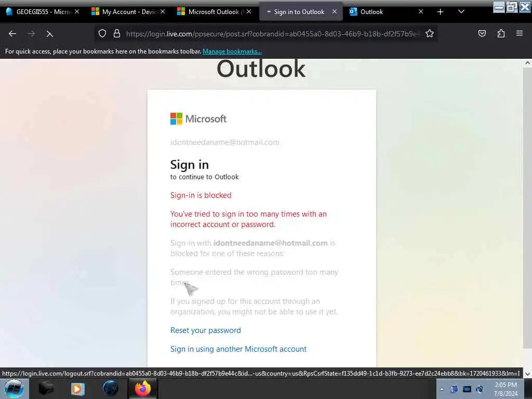Go back using the browser back arrow
Viewport: 532px width, 399px height.
[x=12, y=34]
